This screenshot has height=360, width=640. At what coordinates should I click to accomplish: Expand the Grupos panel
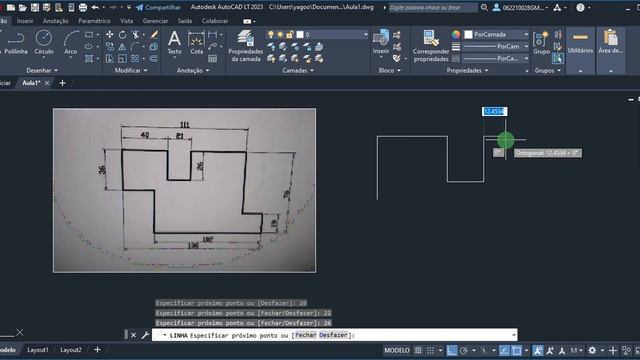click(547, 70)
